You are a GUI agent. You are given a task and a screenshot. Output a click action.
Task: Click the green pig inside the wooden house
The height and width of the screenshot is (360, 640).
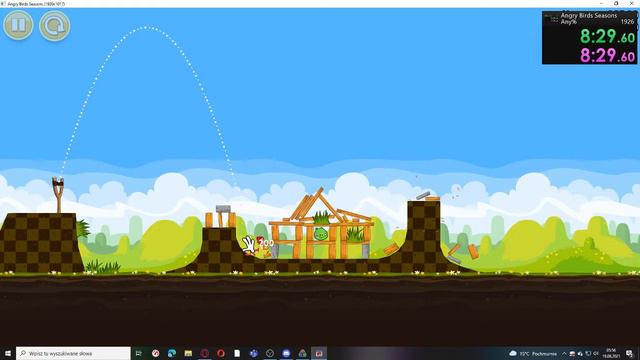[320, 234]
